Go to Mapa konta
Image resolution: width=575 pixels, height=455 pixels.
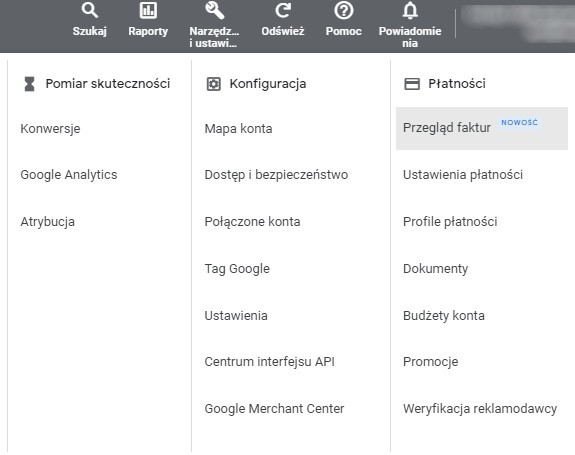tap(238, 129)
